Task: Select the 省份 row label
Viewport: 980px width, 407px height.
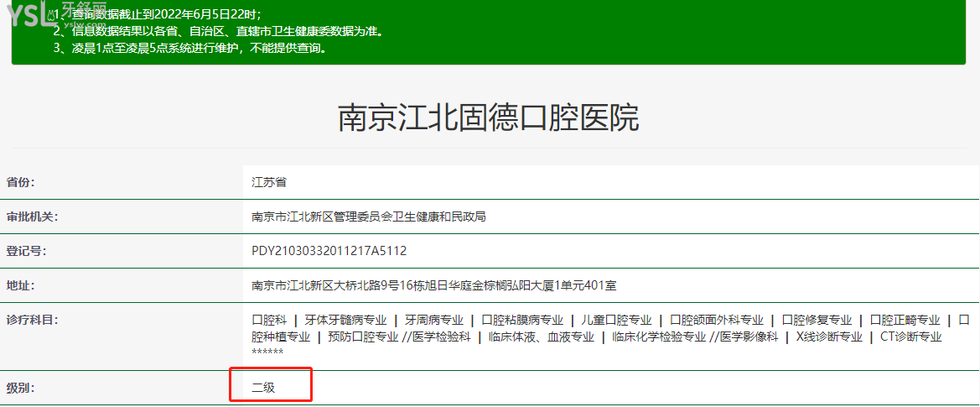Action: point(21,183)
